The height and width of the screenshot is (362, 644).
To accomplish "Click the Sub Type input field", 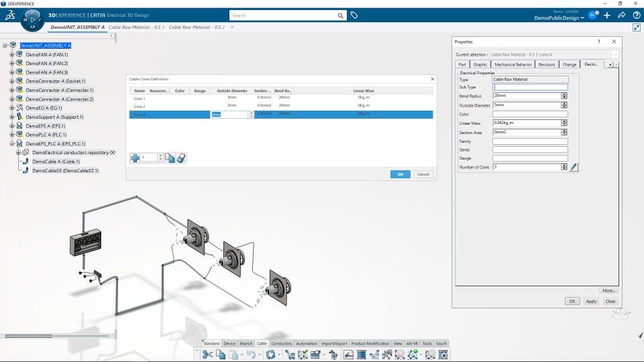I will [x=530, y=87].
